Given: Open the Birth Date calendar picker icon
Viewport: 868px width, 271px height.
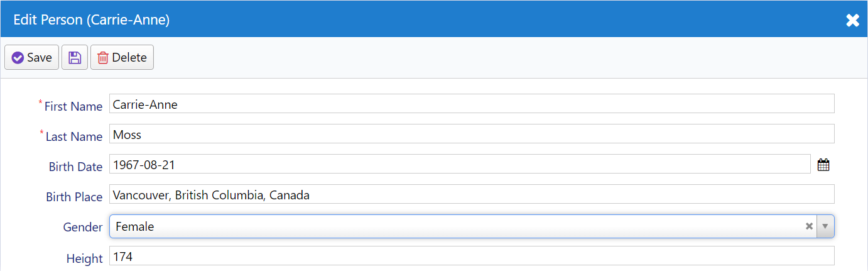Looking at the screenshot, I should [x=823, y=165].
